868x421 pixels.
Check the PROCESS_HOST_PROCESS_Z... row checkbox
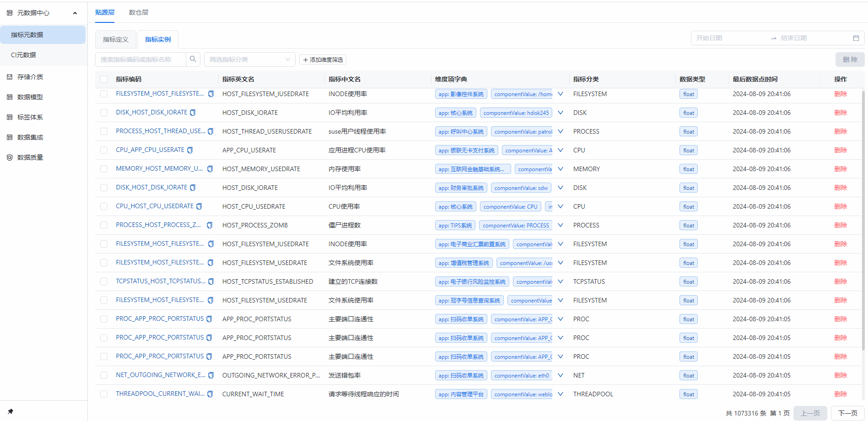[104, 225]
